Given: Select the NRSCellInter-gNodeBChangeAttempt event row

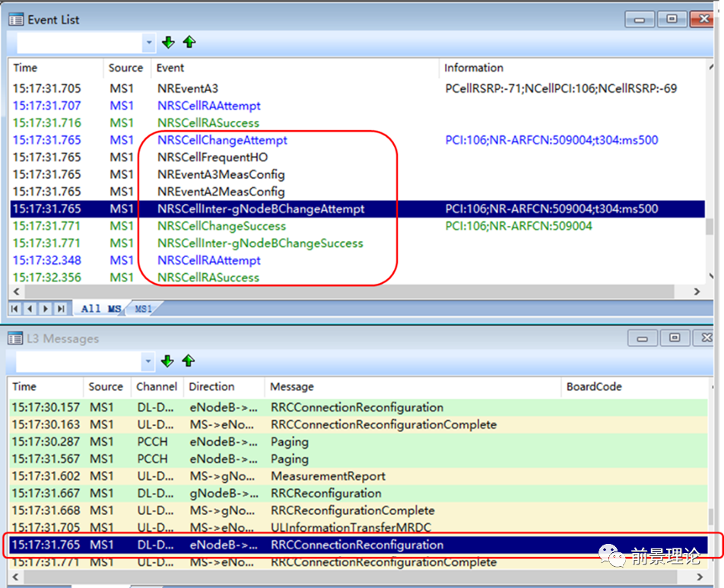Looking at the screenshot, I should 357,208.
